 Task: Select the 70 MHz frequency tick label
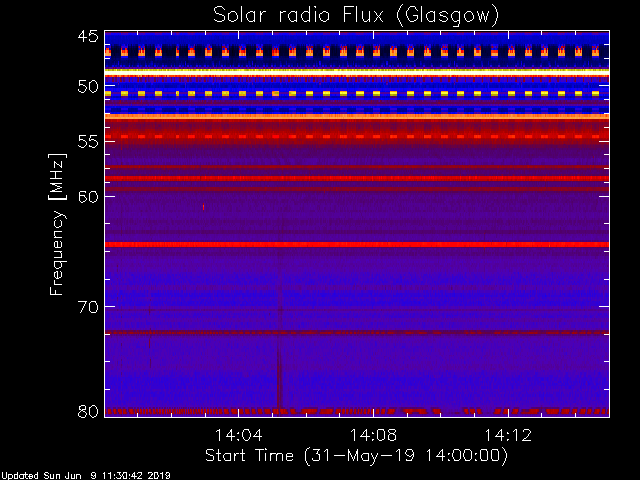89,306
